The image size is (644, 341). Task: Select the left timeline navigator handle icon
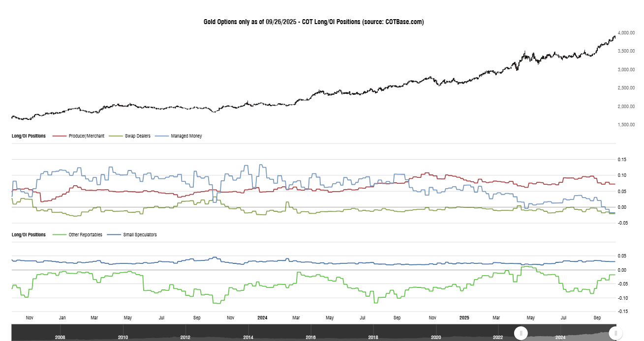pos(521,333)
